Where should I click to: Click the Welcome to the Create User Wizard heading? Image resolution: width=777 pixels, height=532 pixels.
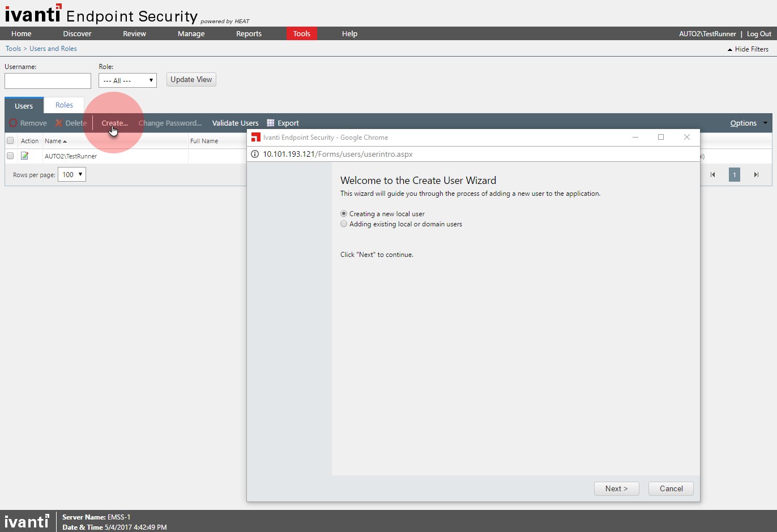pos(418,181)
